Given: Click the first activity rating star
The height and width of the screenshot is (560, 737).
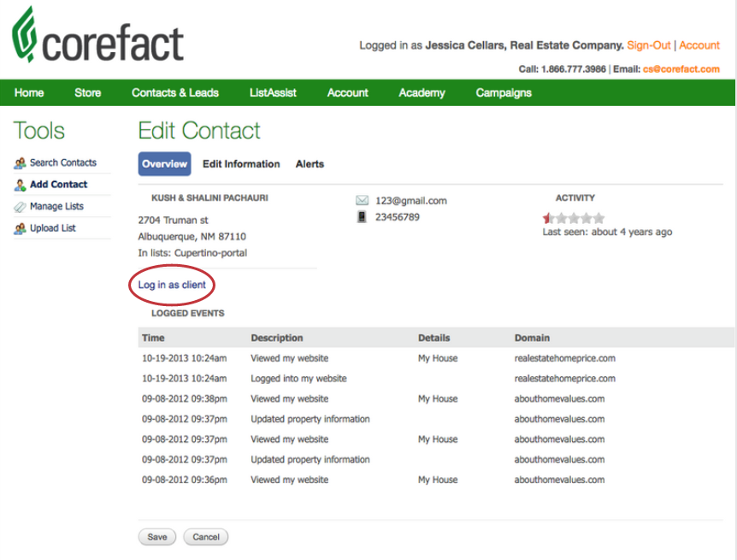Looking at the screenshot, I should point(548,218).
